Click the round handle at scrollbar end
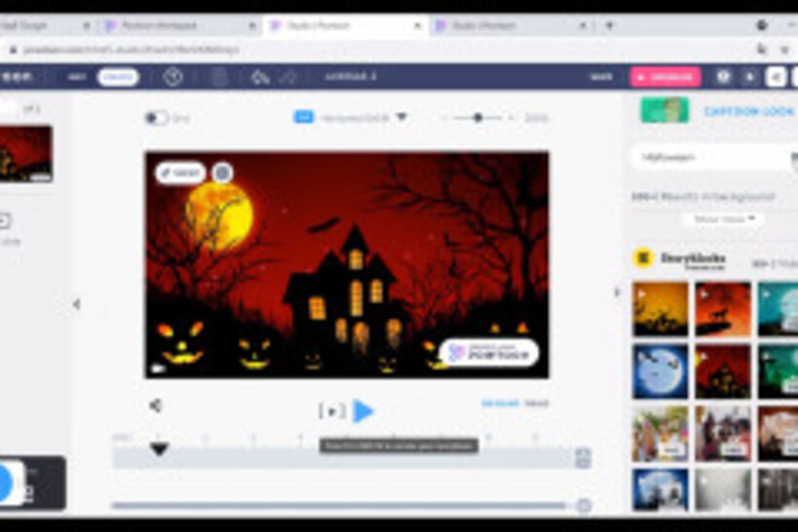The height and width of the screenshot is (532, 798). [583, 505]
